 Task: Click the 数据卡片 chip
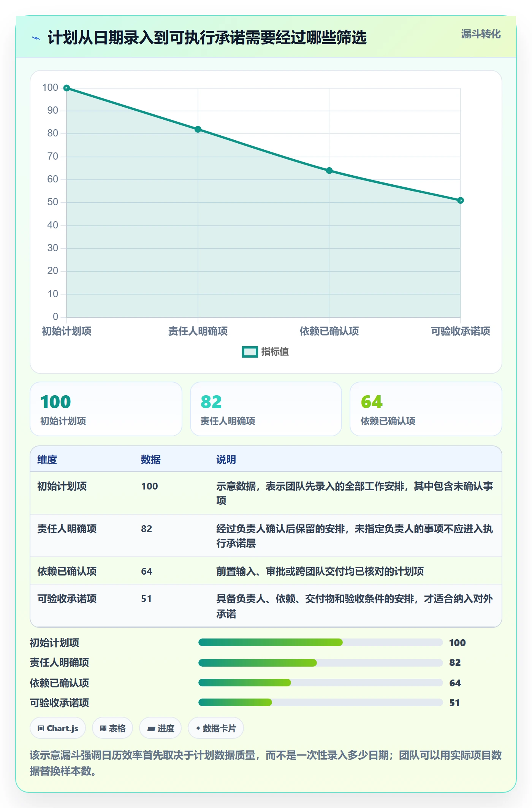[x=216, y=728]
